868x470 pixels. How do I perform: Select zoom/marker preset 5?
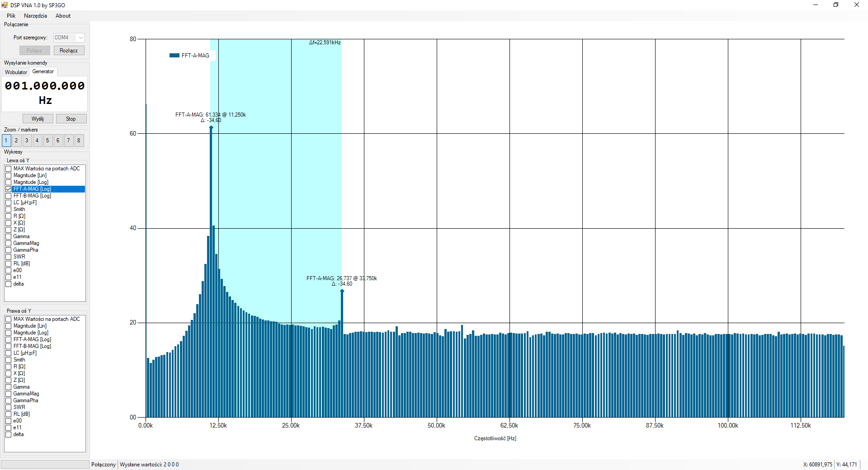point(47,141)
